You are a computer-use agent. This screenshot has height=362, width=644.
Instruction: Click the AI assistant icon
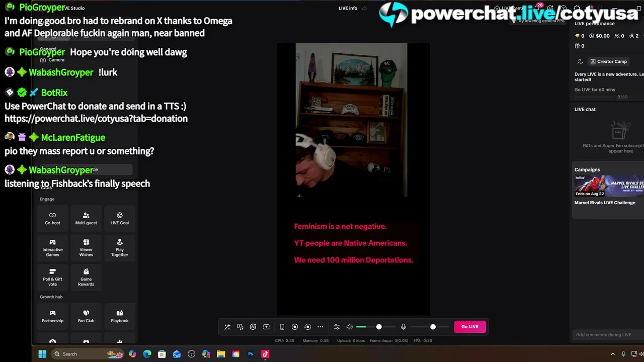(x=253, y=327)
